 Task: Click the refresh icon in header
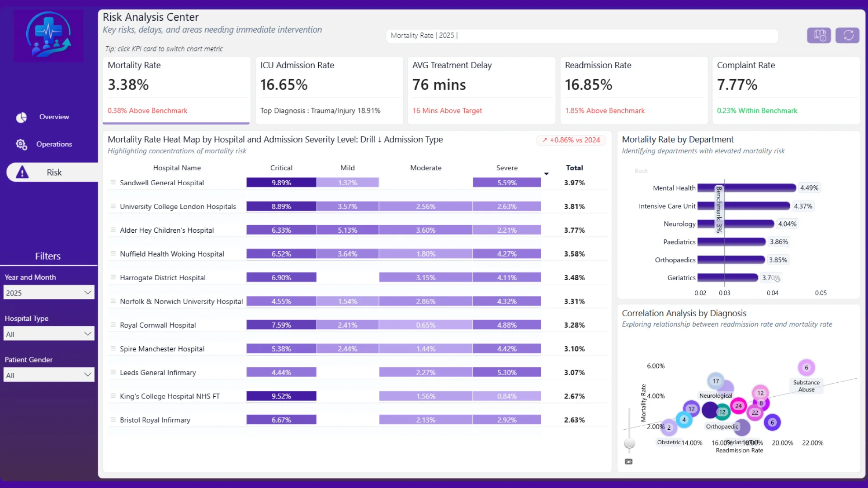848,35
